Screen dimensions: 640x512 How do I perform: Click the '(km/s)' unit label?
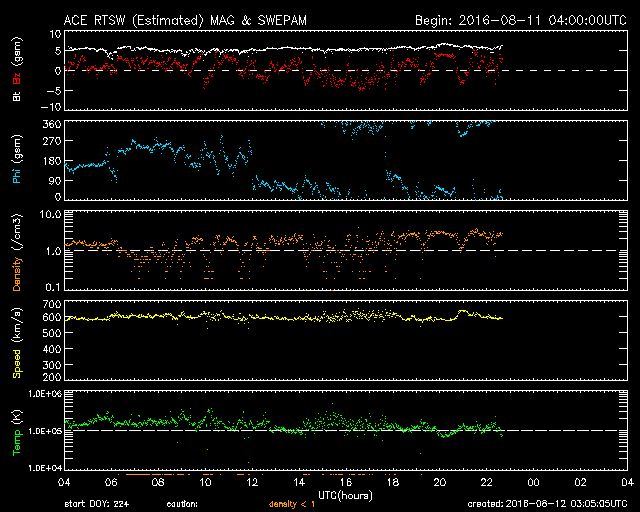(x=16, y=325)
